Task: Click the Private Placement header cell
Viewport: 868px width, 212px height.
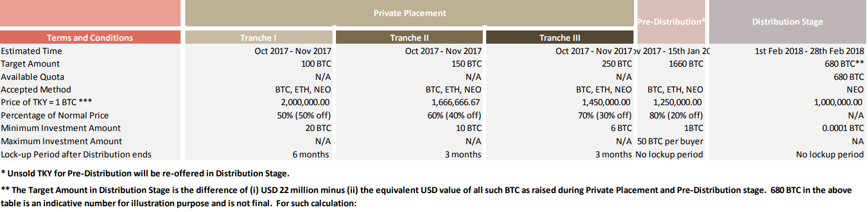Action: pyautogui.click(x=409, y=13)
